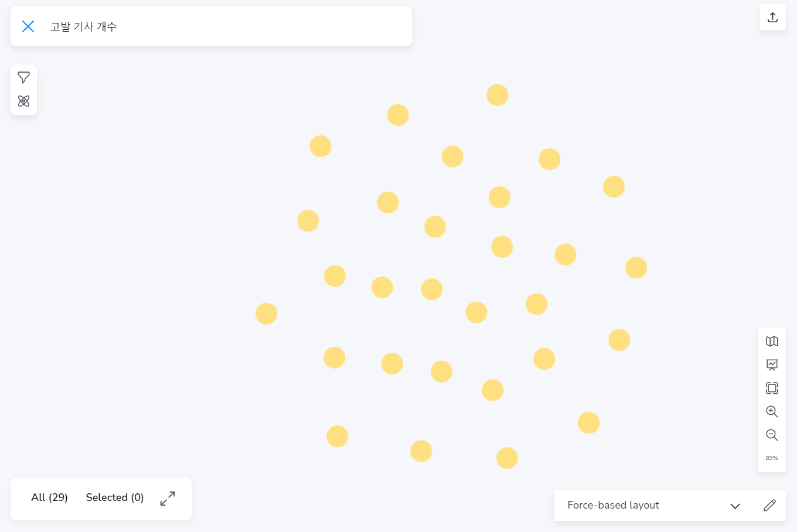Image resolution: width=797 pixels, height=532 pixels.
Task: Open the filter panel via funnel icon
Action: [24, 77]
